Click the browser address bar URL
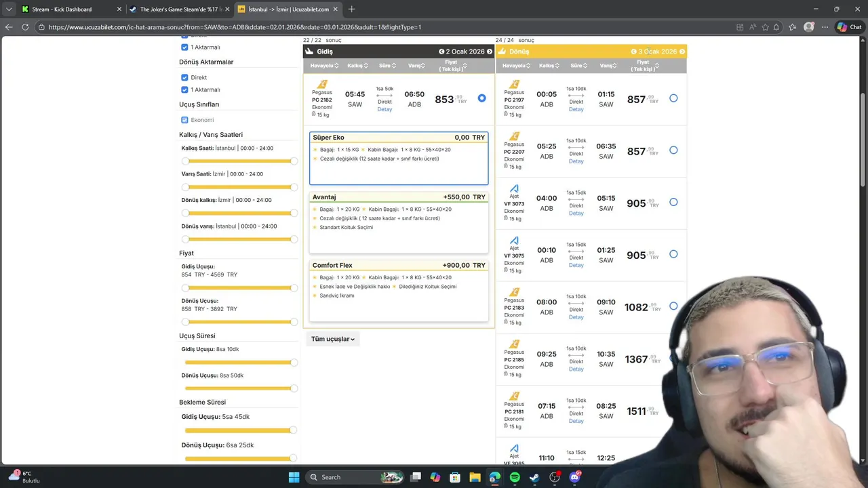Viewport: 868px width, 488px height. pos(235,27)
